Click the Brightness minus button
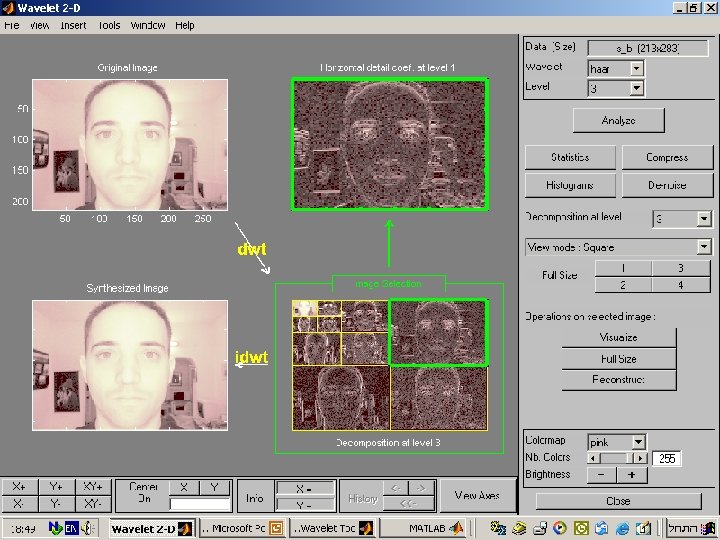The image size is (720, 540). click(602, 476)
